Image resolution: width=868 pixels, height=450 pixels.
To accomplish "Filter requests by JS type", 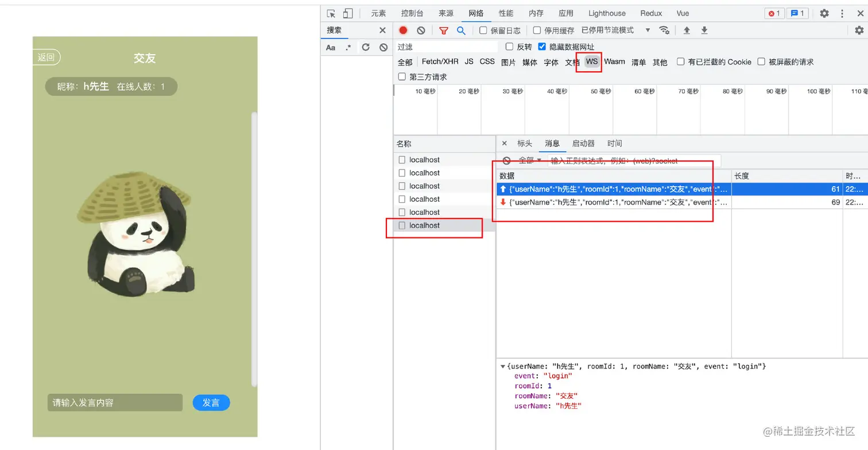I will pyautogui.click(x=469, y=61).
